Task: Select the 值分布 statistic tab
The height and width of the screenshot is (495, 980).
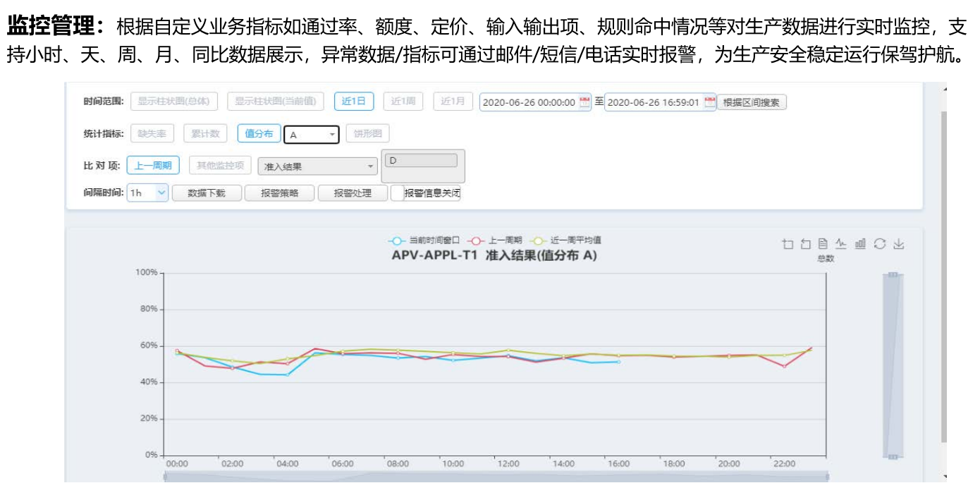Action: pos(259,134)
